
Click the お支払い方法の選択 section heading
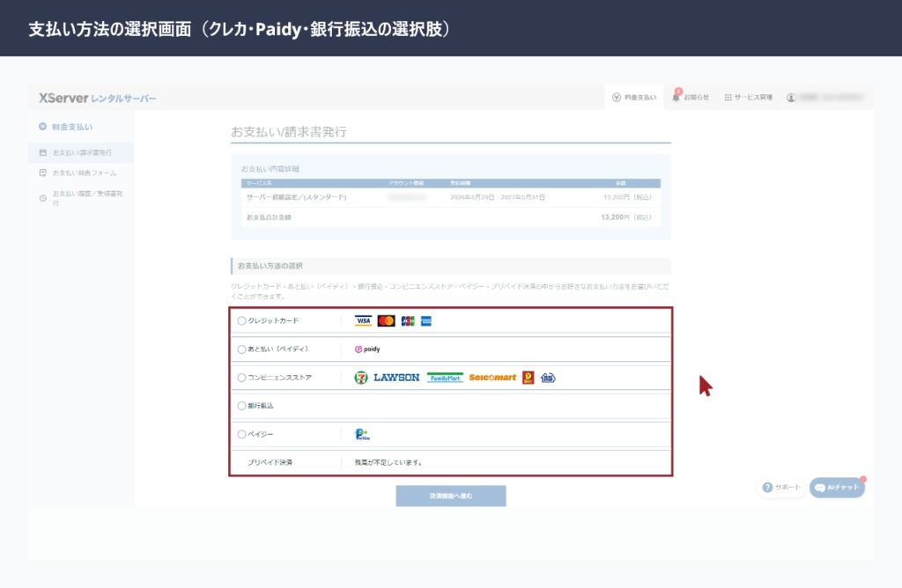point(270,266)
